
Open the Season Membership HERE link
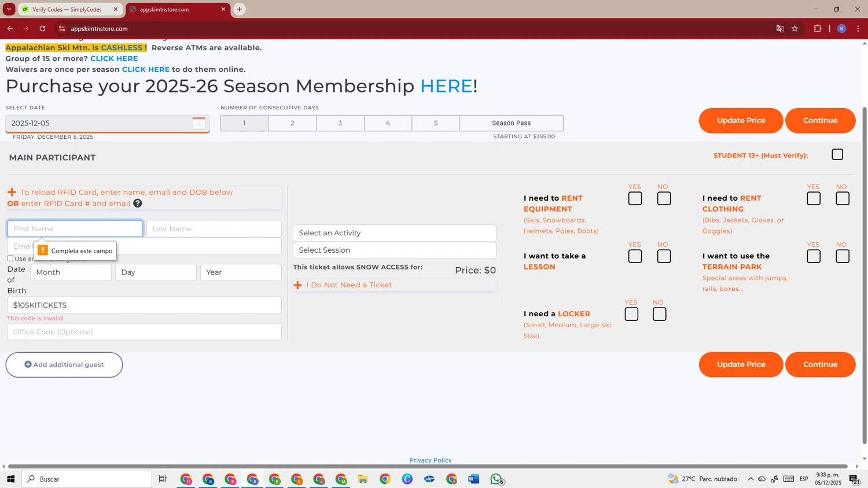(x=446, y=86)
